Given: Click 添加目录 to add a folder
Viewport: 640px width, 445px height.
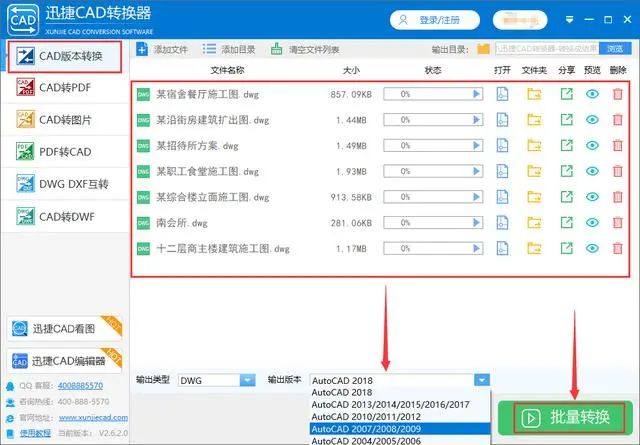Looking at the screenshot, I should tap(229, 49).
